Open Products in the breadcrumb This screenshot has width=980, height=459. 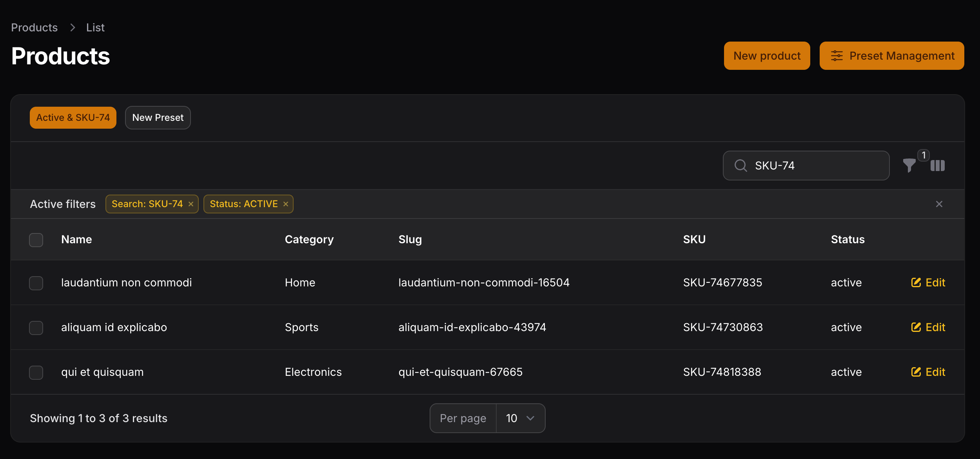[34, 27]
